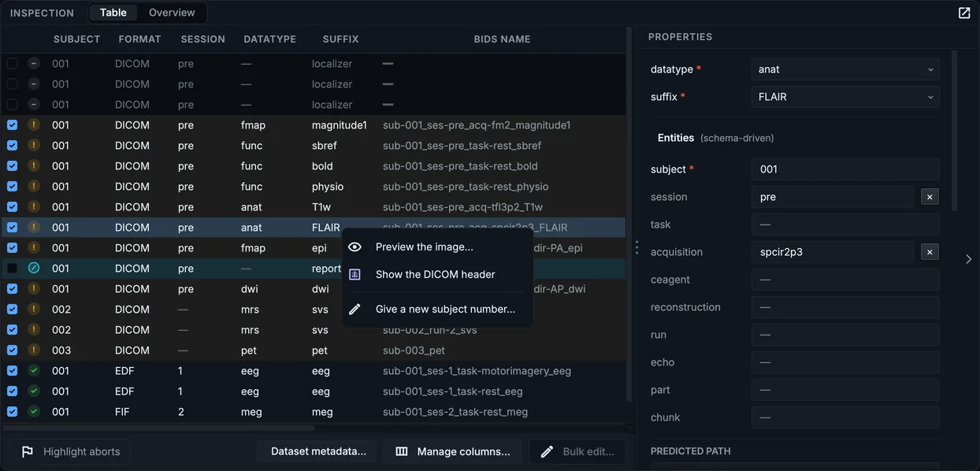980x471 pixels.
Task: Select sub-001_ses-2_task-rest_meg cell
Action: point(455,412)
